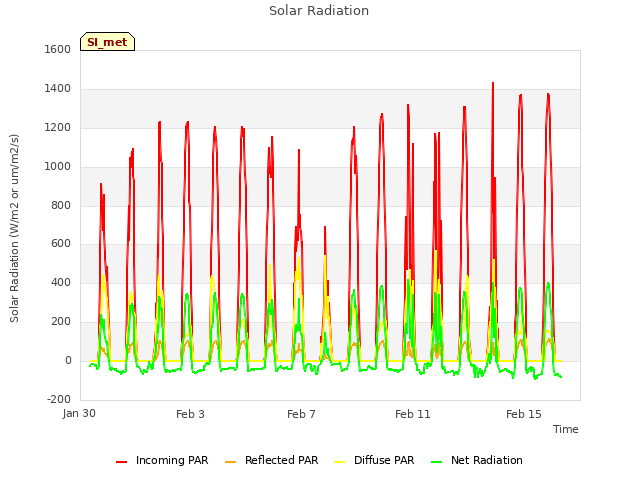Click the 800 y-axis tick label
The image size is (640, 480).
click(x=61, y=205)
